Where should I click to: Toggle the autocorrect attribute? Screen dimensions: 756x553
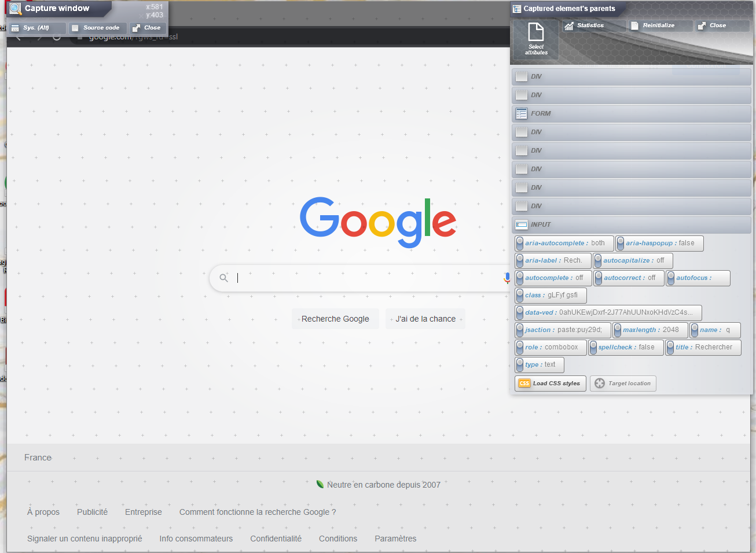pyautogui.click(x=629, y=278)
